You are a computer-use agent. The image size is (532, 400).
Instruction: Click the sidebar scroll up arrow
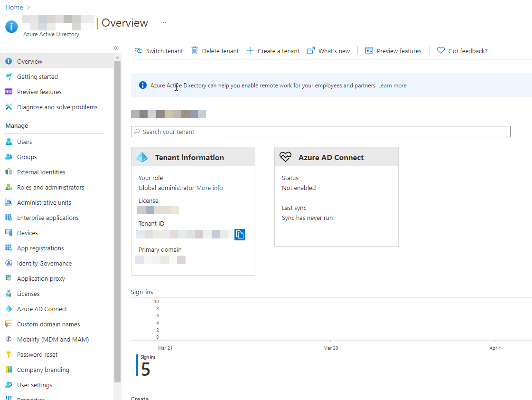coord(117,57)
